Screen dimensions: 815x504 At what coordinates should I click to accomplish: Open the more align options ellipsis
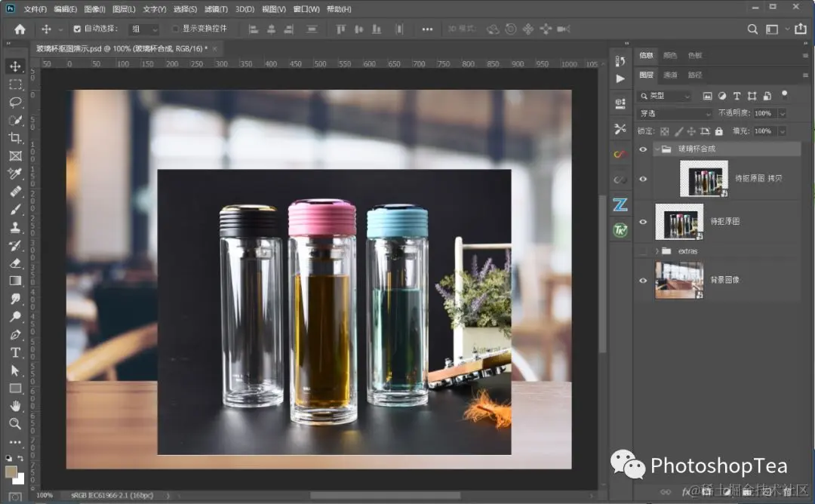(x=427, y=29)
